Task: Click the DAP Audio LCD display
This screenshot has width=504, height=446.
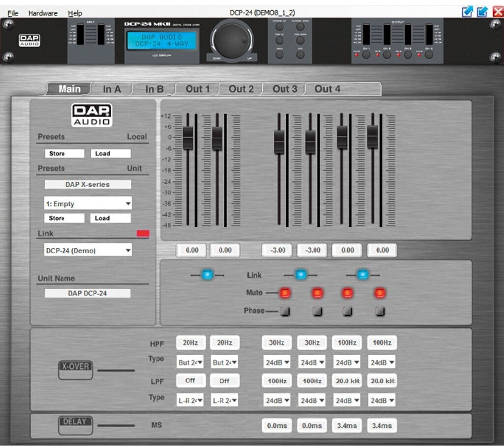Action: coord(161,41)
